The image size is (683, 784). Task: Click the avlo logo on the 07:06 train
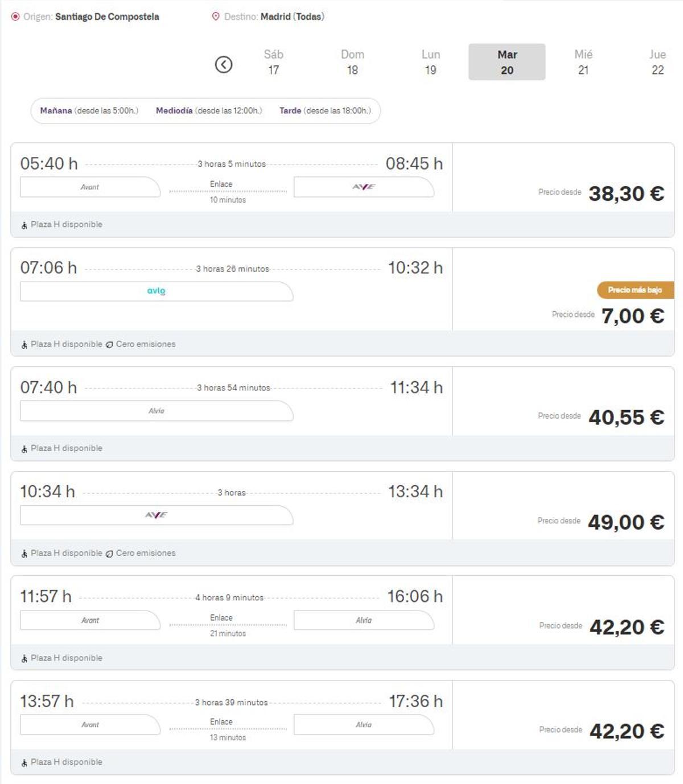coord(155,291)
